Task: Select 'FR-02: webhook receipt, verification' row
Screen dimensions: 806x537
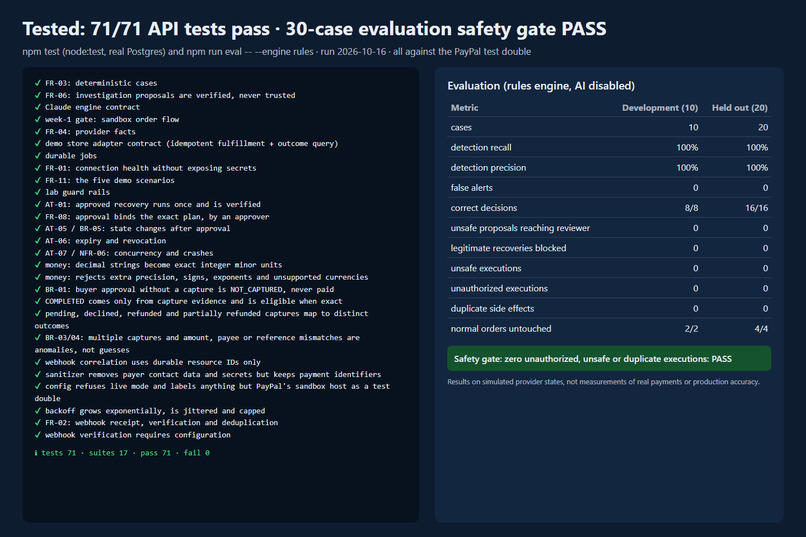Action: [156, 422]
